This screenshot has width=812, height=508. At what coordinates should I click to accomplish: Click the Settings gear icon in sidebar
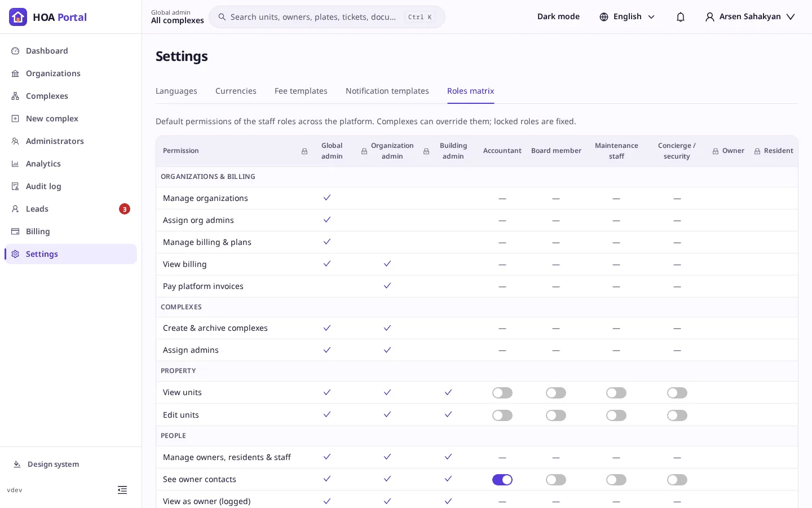pos(15,254)
